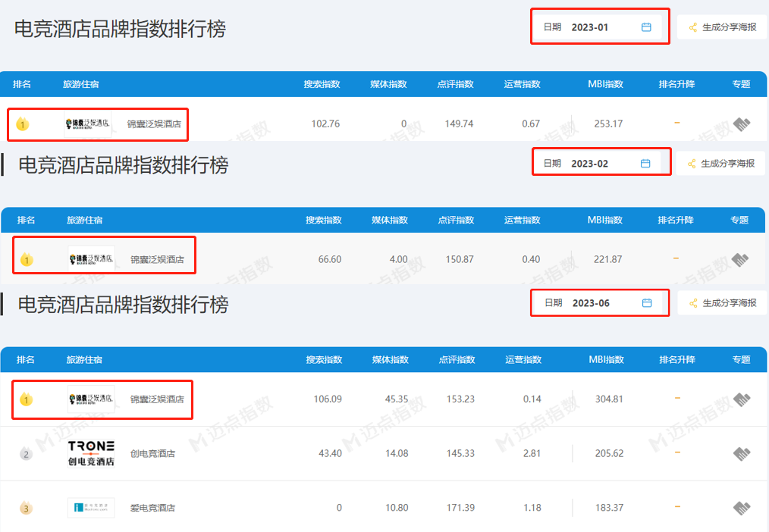Click the bronze rank 3 medal icon
The width and height of the screenshot is (769, 532).
tap(27, 508)
